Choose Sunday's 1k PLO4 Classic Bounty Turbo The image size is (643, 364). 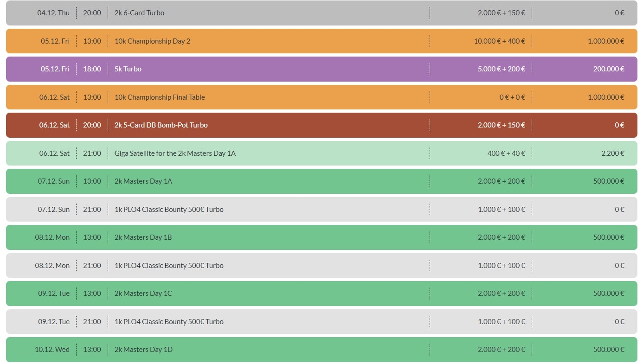pyautogui.click(x=169, y=210)
